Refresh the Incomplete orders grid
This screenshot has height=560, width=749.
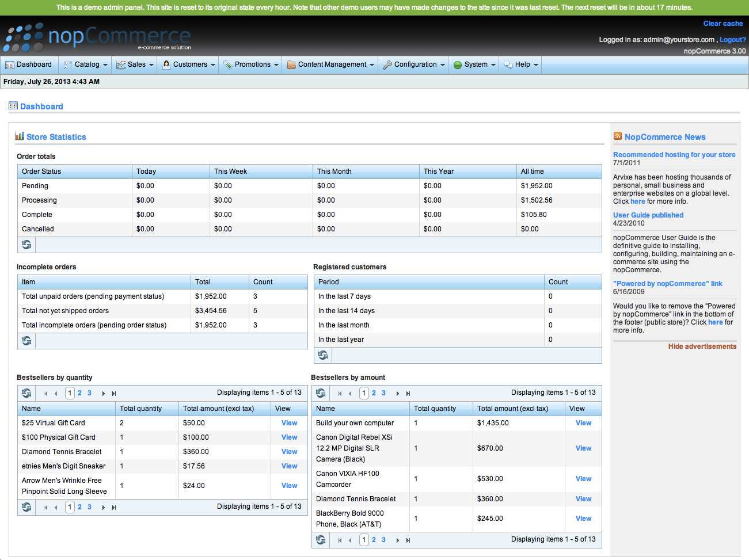pos(26,341)
